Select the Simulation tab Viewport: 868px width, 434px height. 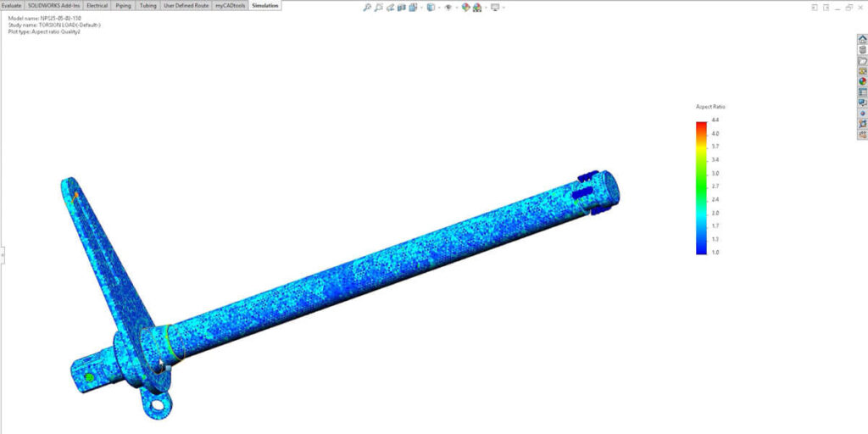coord(265,6)
